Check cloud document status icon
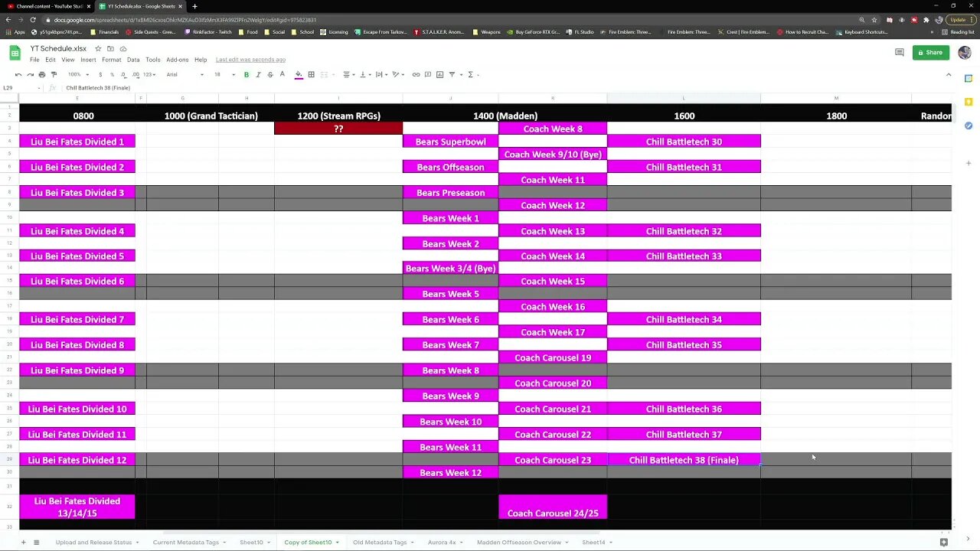This screenshot has height=551, width=980. (123, 48)
